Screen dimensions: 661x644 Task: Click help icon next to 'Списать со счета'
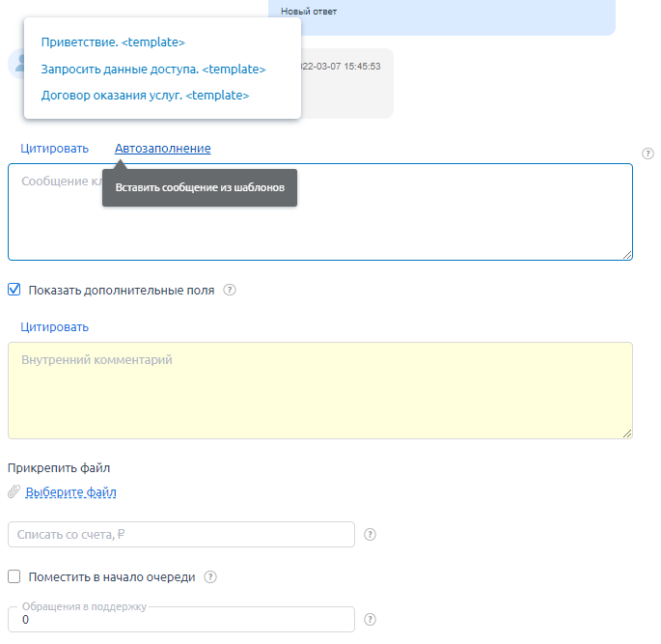(370, 535)
